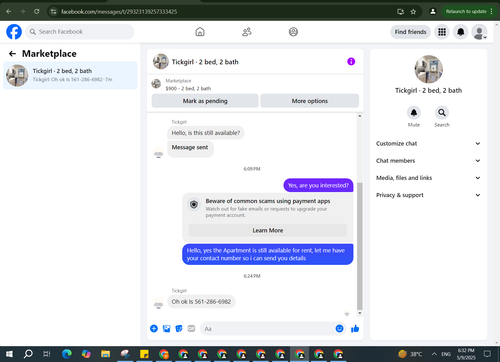Click the Search Facebook field
The height and width of the screenshot is (362, 500).
pos(80,32)
